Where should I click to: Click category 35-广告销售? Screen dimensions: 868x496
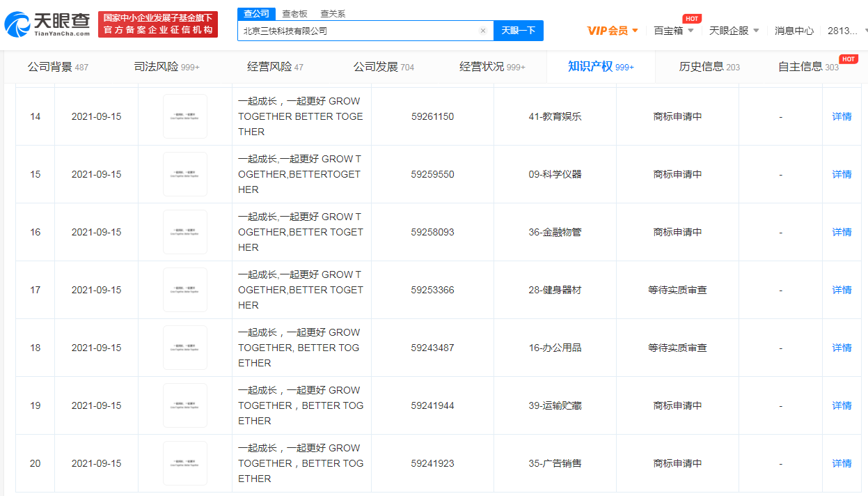(555, 463)
